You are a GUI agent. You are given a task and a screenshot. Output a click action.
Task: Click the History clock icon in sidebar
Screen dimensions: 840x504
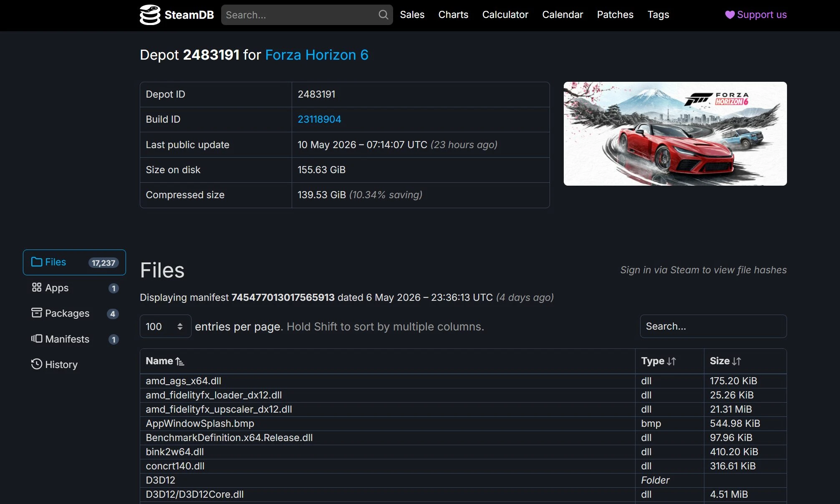(37, 364)
